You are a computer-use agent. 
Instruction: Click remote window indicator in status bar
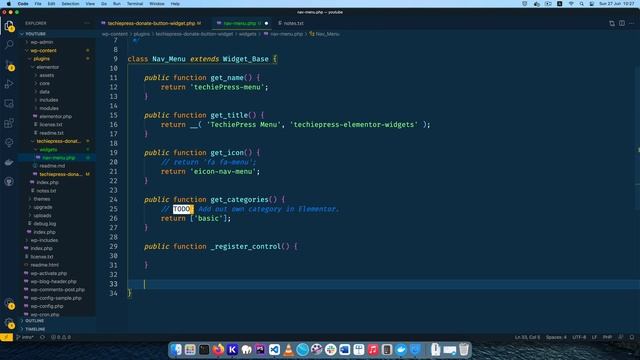click(7, 337)
